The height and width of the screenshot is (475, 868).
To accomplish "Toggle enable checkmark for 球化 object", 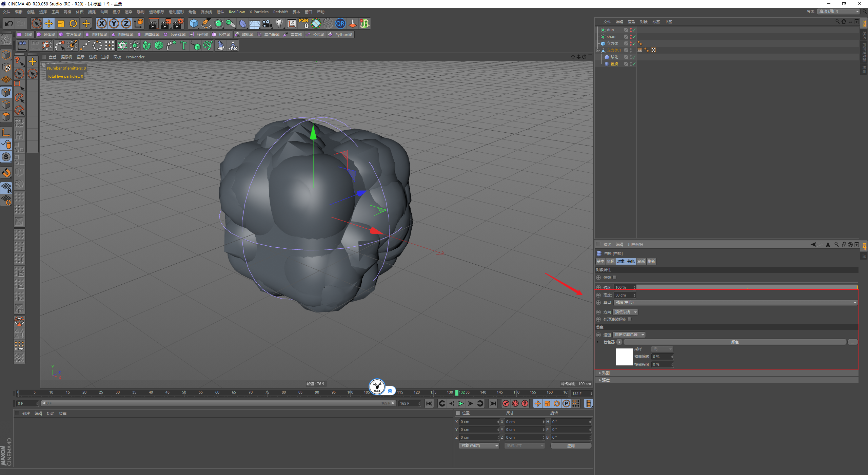I will [634, 57].
